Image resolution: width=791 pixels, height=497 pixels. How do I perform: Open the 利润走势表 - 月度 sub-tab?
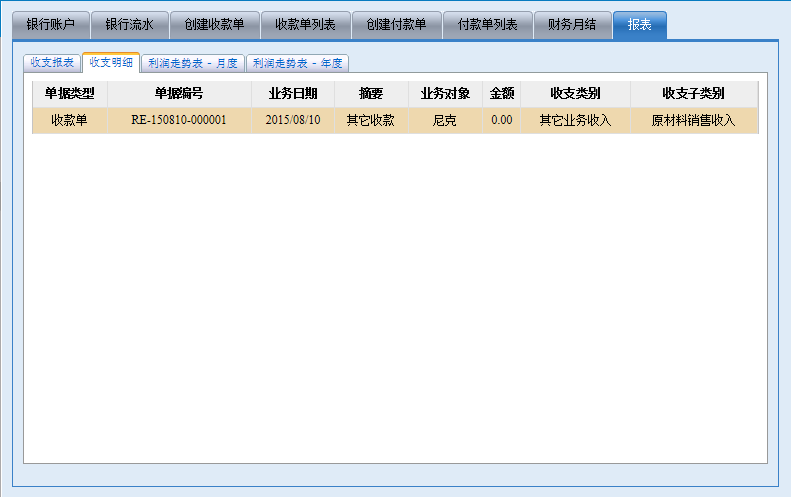coord(193,63)
